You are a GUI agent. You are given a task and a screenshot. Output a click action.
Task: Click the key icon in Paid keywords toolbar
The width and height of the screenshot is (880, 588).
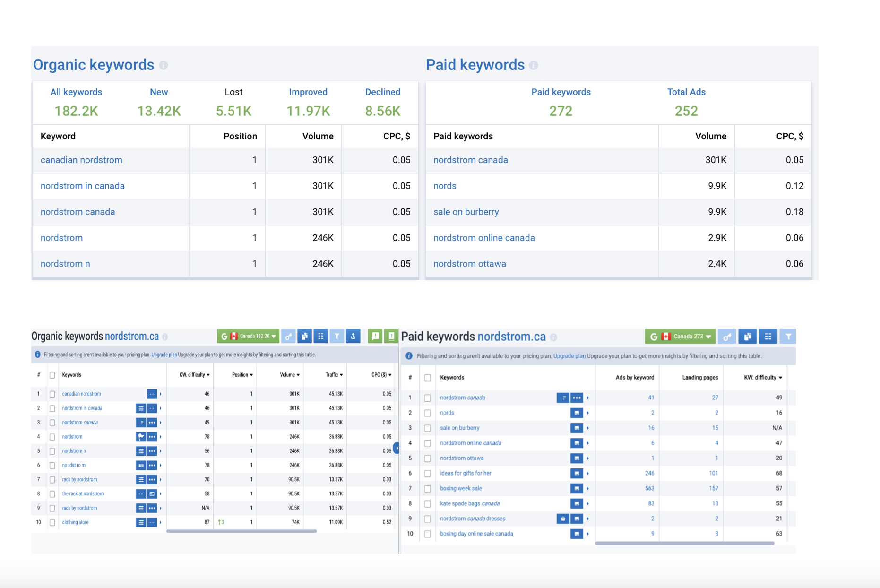[x=727, y=337]
